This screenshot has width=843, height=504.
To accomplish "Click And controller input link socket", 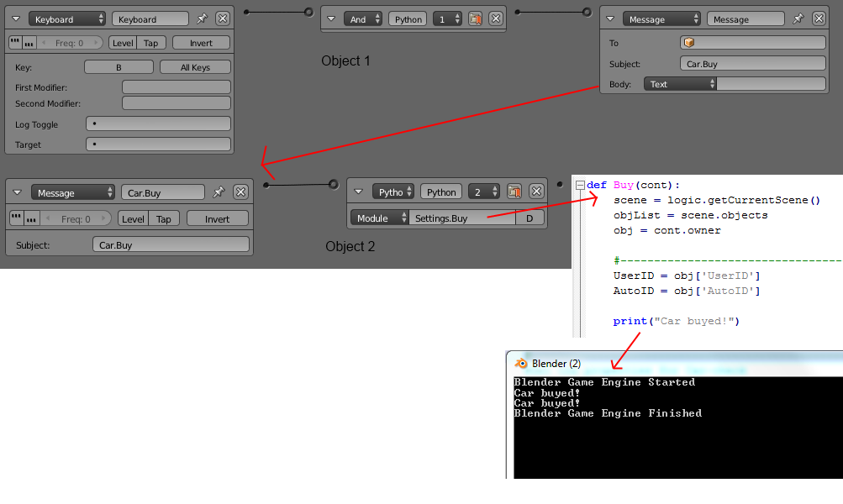I will [x=308, y=12].
